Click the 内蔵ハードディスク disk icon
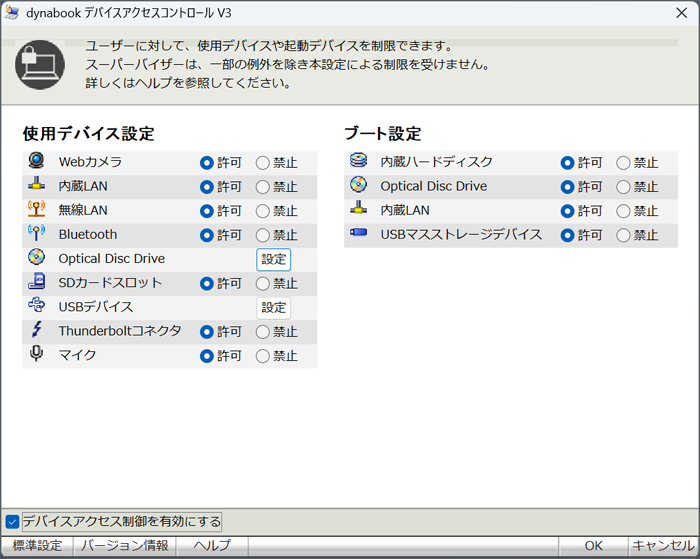Screen dimensions: 700x559 (358, 160)
